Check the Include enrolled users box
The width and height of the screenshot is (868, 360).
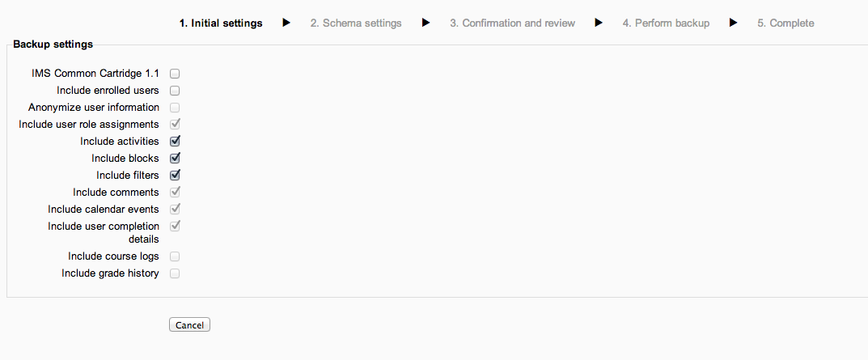pyautogui.click(x=175, y=91)
